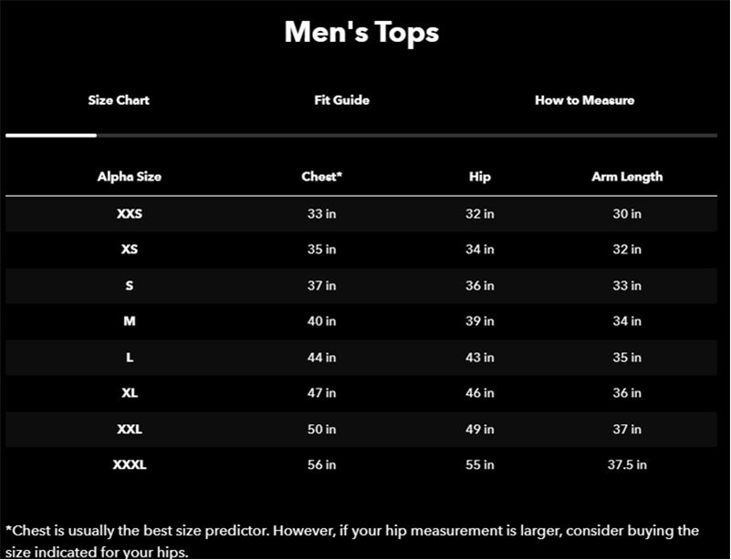Screen dimensions: 731x560
Task: Switch to the Size Chart tab
Action: coord(119,100)
